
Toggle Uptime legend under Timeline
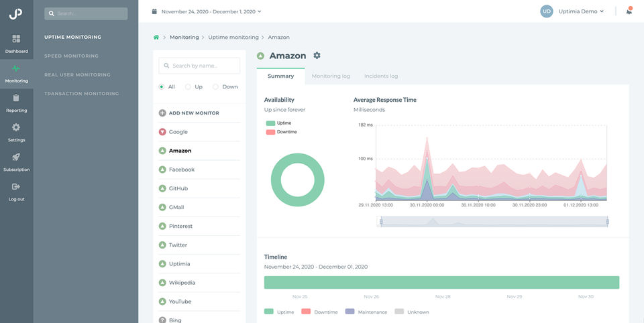(279, 312)
